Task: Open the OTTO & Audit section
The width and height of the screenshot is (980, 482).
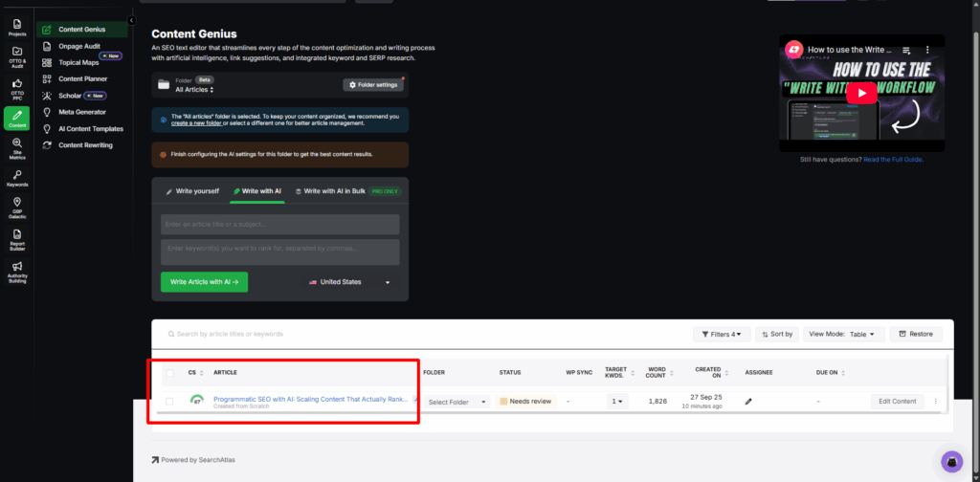Action: coord(17,56)
